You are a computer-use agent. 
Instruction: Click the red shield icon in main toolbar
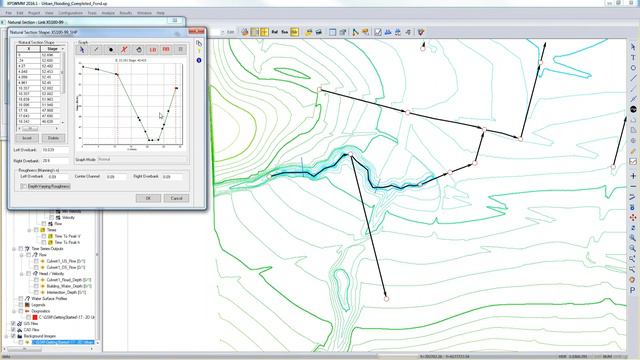[x=421, y=32]
